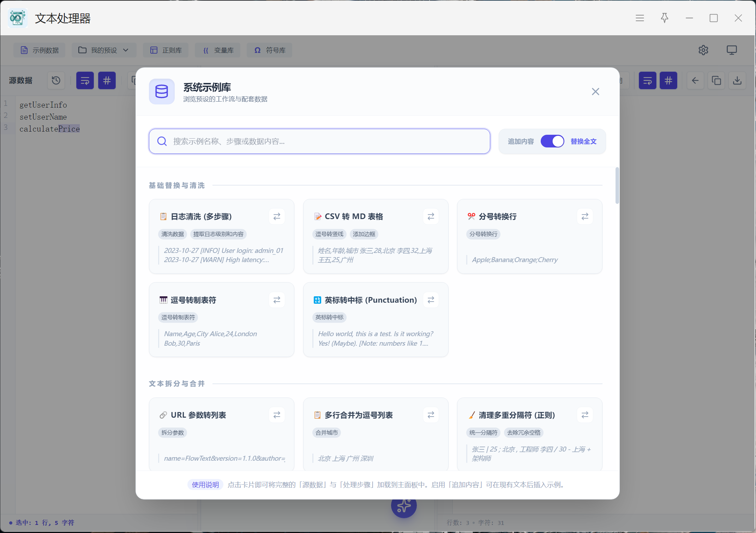Click the search box for examples
Screen dimensions: 756x533
click(319, 141)
